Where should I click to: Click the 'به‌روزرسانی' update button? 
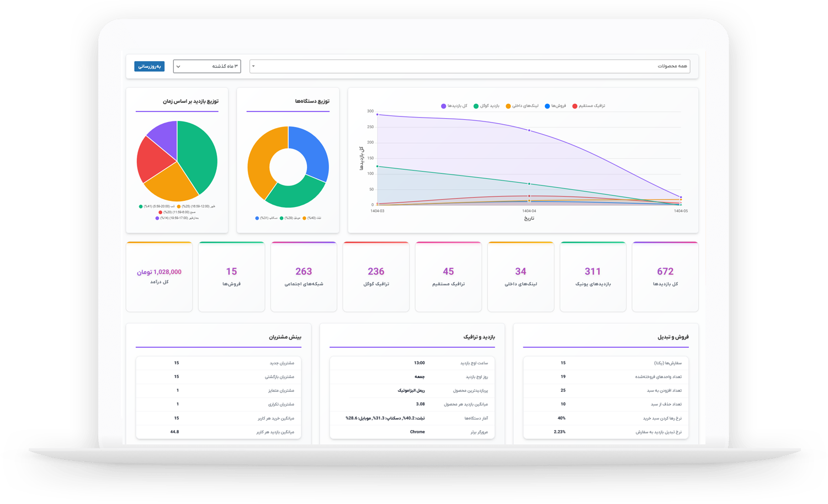coord(149,66)
